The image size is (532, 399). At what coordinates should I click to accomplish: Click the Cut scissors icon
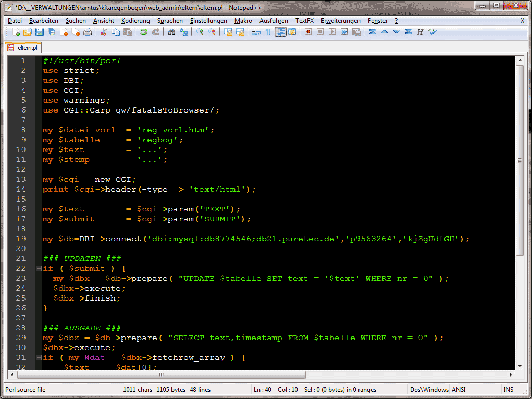(103, 32)
